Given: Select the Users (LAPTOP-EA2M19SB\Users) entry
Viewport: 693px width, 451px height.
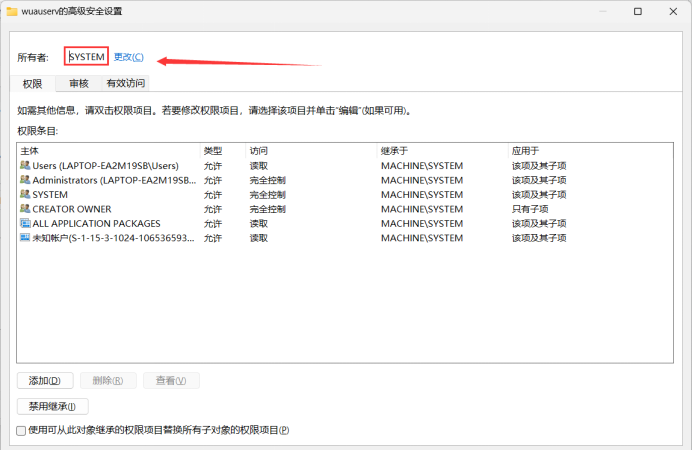Looking at the screenshot, I should click(x=106, y=166).
